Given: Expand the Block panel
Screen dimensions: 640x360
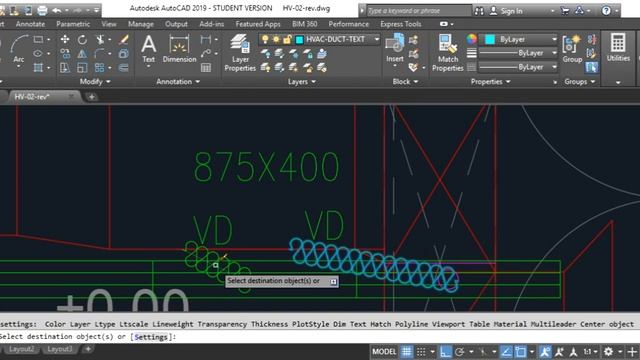Looking at the screenshot, I should point(405,82).
